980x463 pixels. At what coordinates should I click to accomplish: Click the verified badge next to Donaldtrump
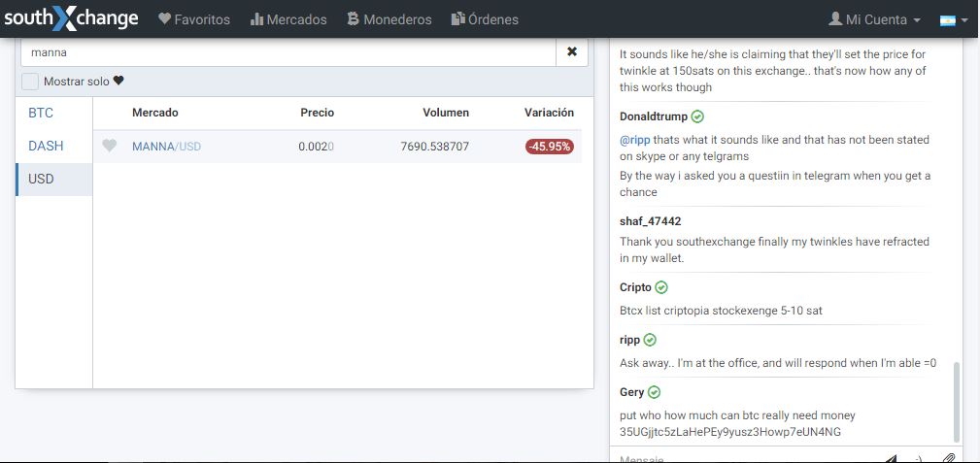(698, 116)
